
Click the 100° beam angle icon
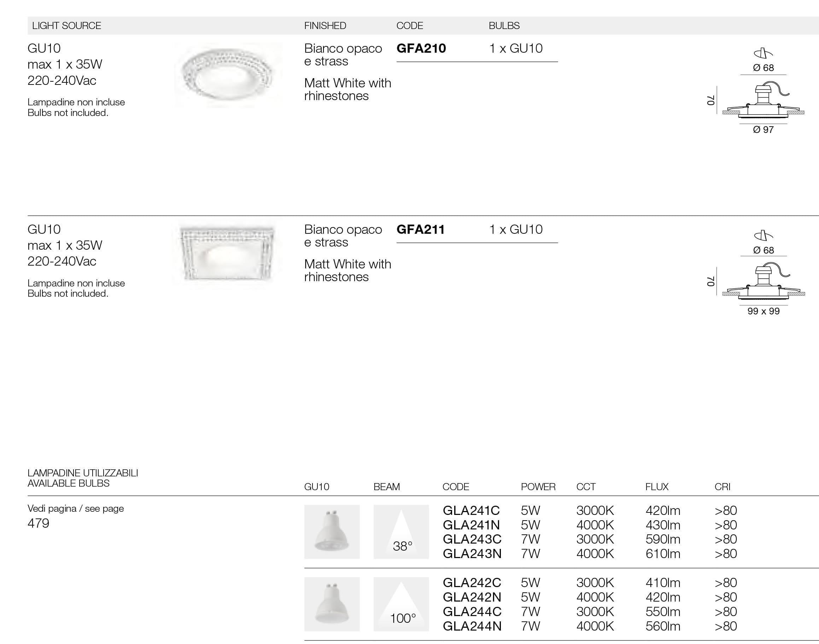coord(401,604)
